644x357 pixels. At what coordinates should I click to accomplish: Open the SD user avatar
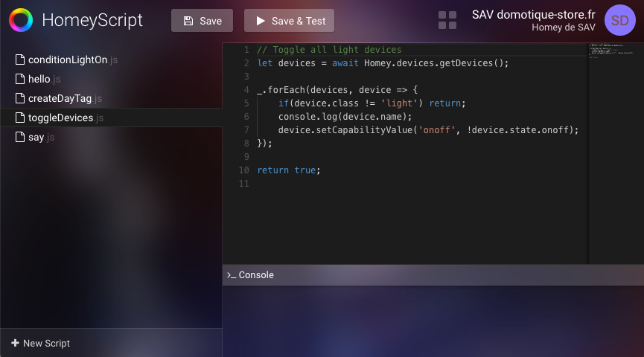point(619,20)
